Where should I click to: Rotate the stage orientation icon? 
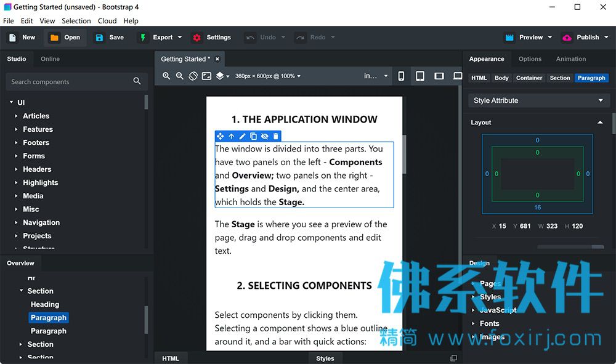click(x=193, y=76)
